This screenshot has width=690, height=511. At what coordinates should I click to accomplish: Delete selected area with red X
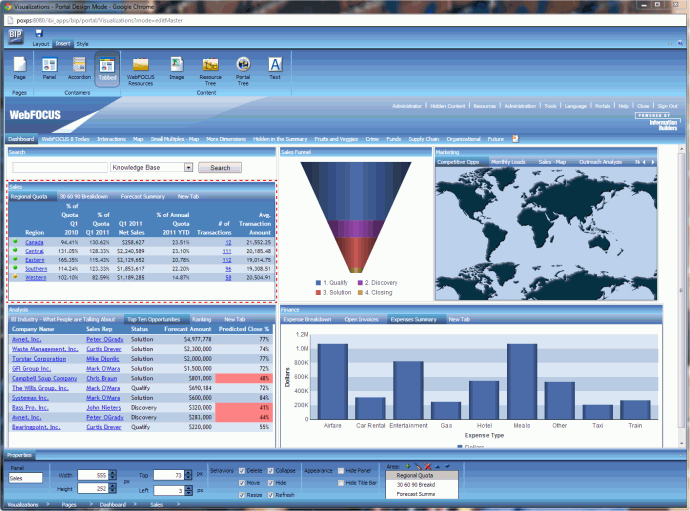click(x=427, y=466)
